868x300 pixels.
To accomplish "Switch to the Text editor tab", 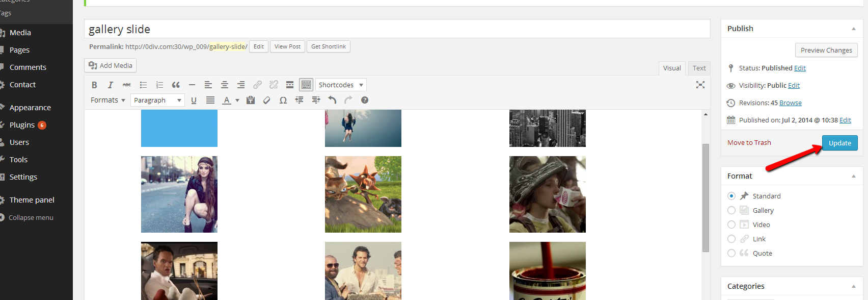I will coord(699,68).
